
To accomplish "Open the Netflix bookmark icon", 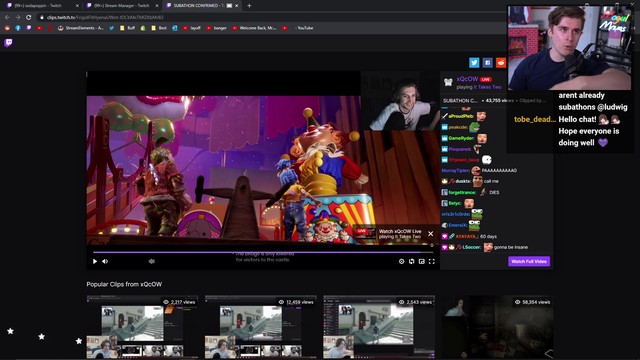I will coord(50,28).
